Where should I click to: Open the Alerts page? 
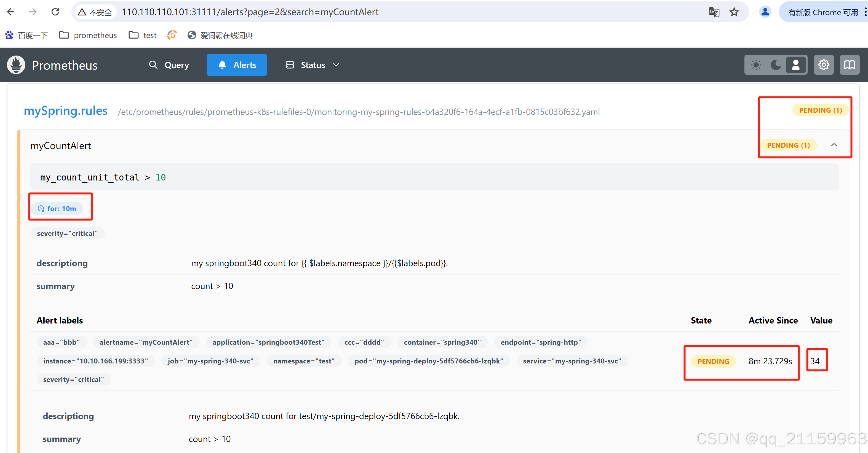(x=237, y=65)
